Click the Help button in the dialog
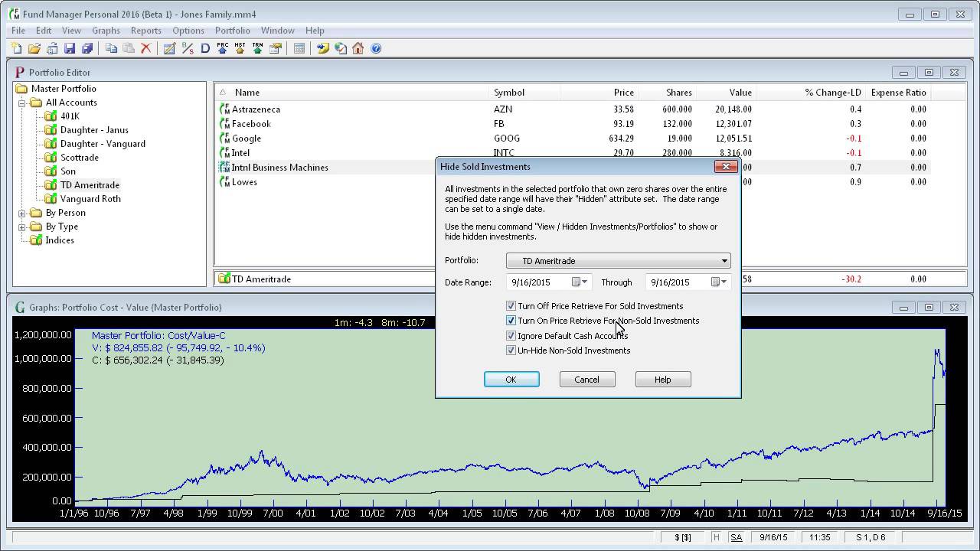Image resolution: width=980 pixels, height=551 pixels. point(663,380)
